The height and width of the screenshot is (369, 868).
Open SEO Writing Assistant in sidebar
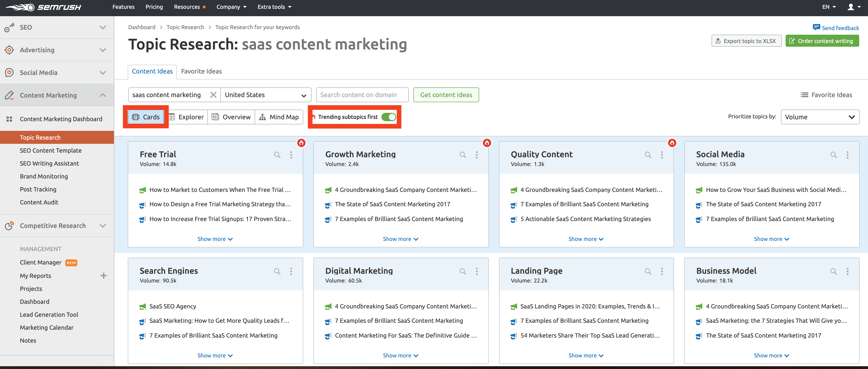click(49, 163)
